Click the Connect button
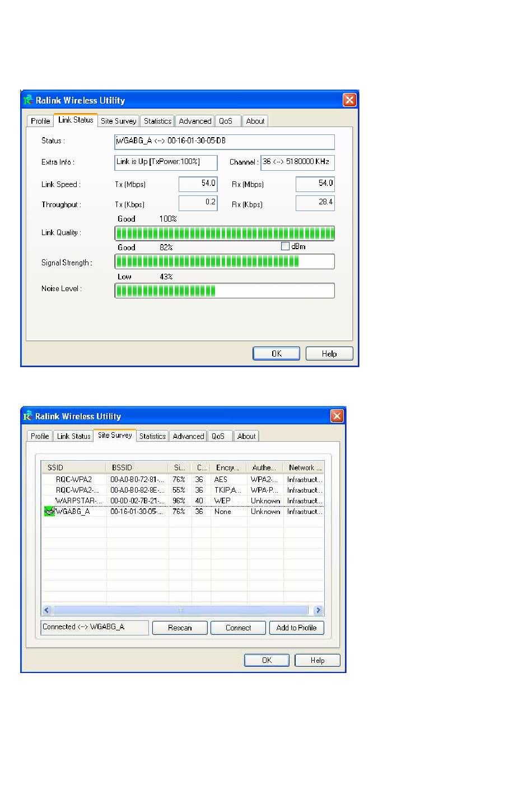The height and width of the screenshot is (795, 532). 238,628
